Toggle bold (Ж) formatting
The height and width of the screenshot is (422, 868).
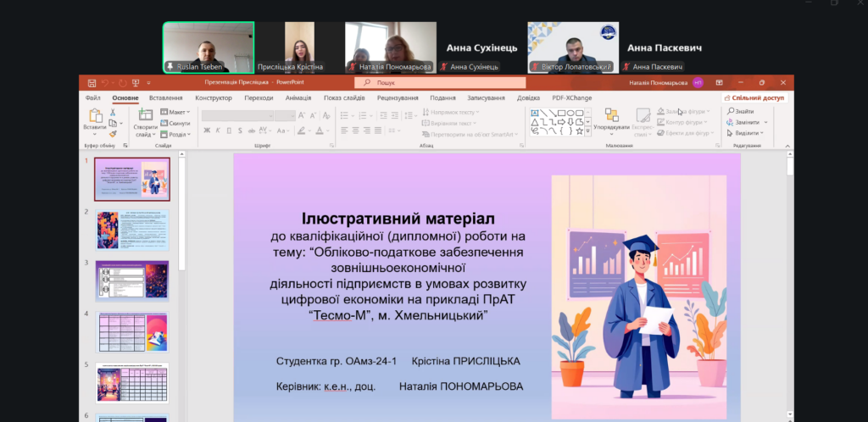[206, 130]
